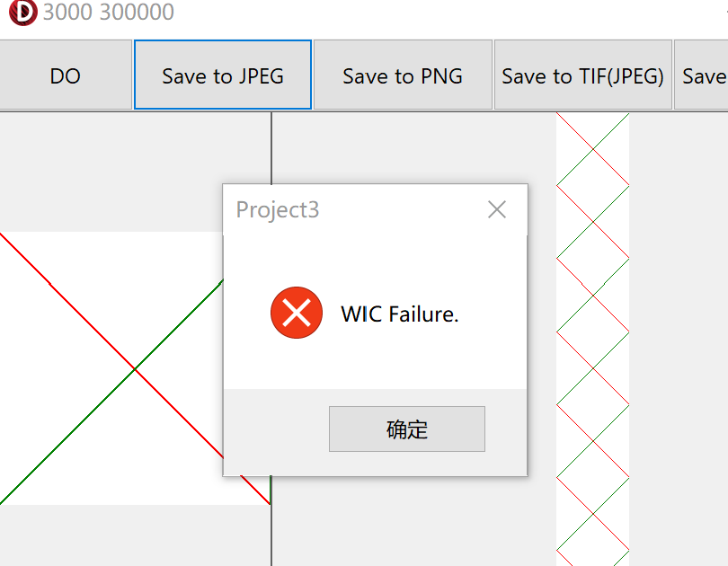Click where the red and green lines cross in the large preview
This screenshot has width=728, height=566.
(135, 369)
